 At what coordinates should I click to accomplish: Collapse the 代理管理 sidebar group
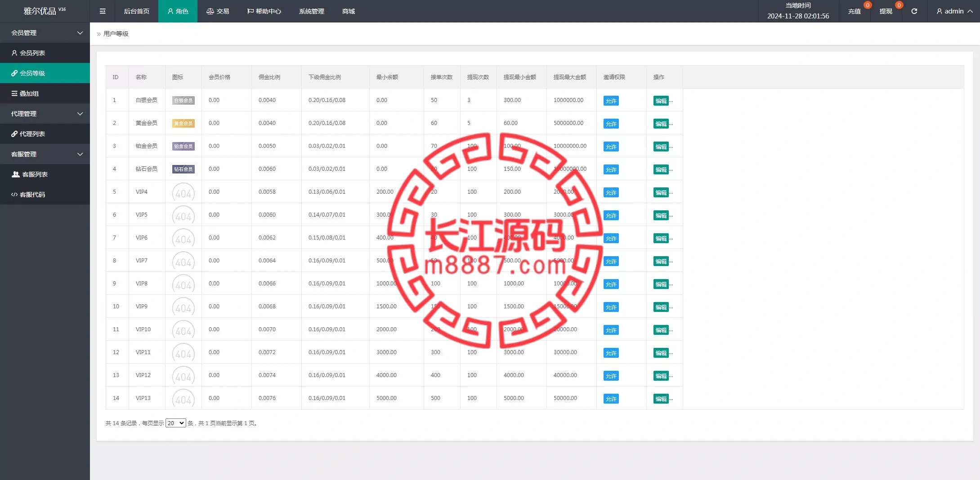[45, 114]
